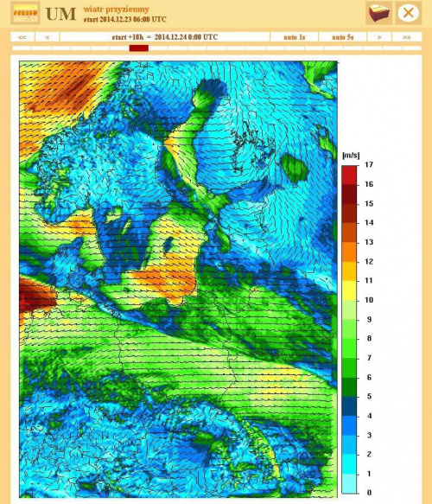The image size is (432, 504).
Task: Start auto 5s animation
Action: [343, 37]
